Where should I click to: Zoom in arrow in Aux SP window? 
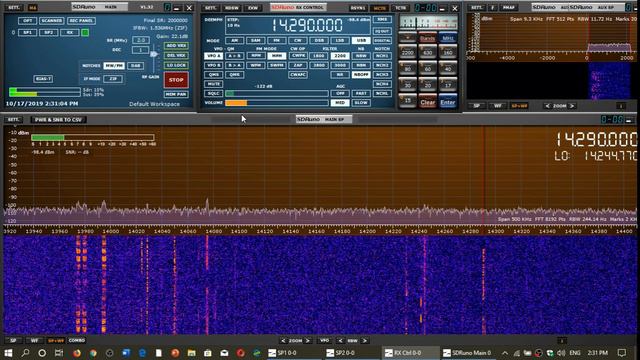[572, 106]
